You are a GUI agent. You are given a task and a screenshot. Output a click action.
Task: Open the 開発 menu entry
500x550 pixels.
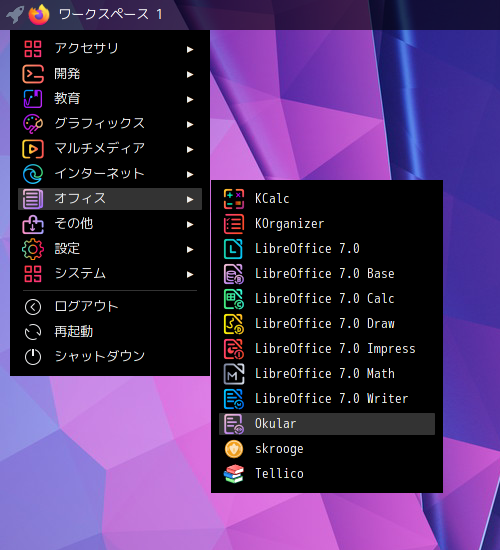pyautogui.click(x=110, y=74)
